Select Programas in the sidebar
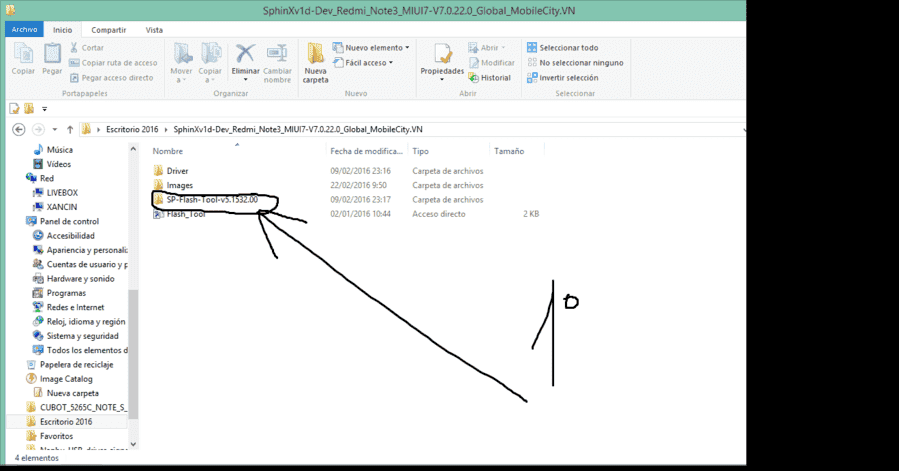The height and width of the screenshot is (471, 899). pos(60,293)
